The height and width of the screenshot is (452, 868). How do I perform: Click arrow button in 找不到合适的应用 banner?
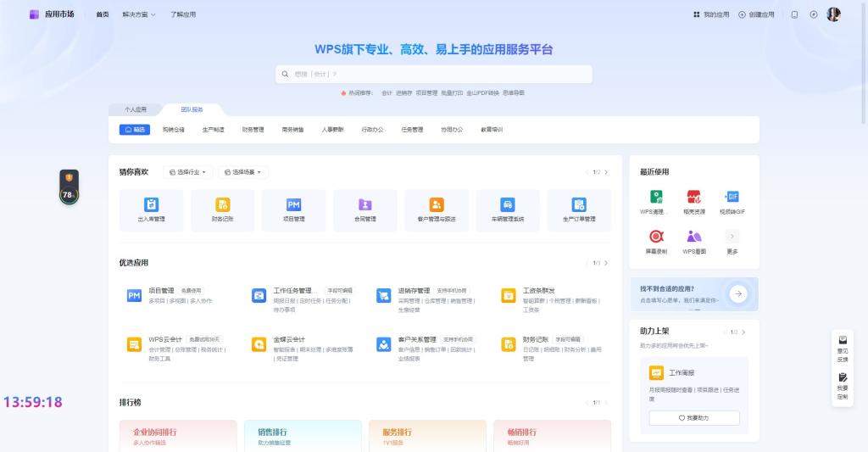[x=738, y=294]
